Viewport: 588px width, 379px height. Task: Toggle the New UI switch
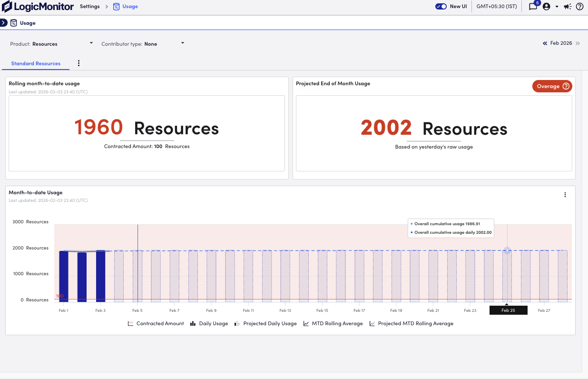(440, 6)
